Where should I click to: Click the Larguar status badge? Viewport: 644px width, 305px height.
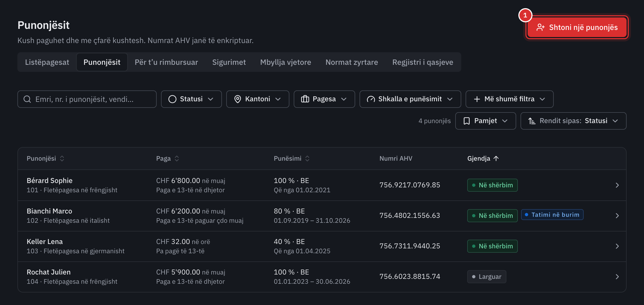coord(487,277)
